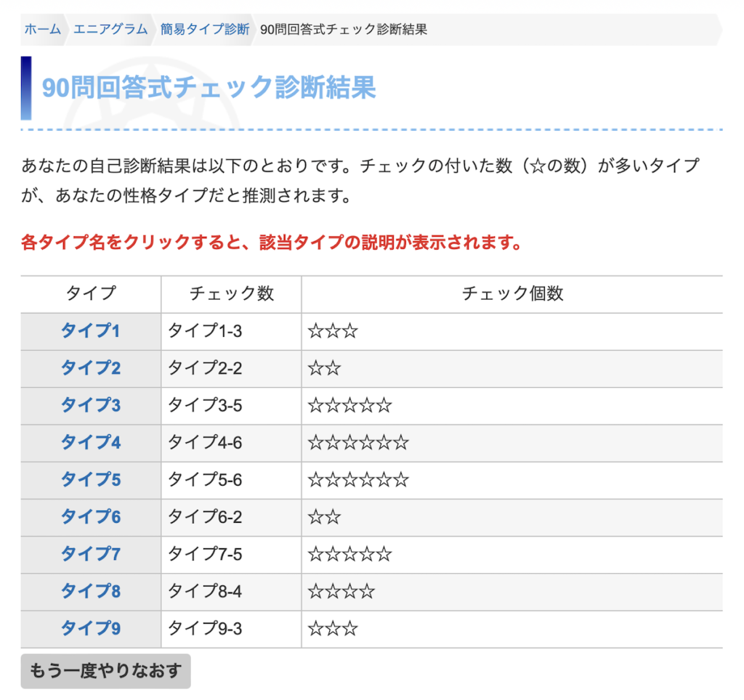Navigate to 簡易タイプ診断 breadcrumb page
Image resolution: width=744 pixels, height=700 pixels.
(x=205, y=29)
